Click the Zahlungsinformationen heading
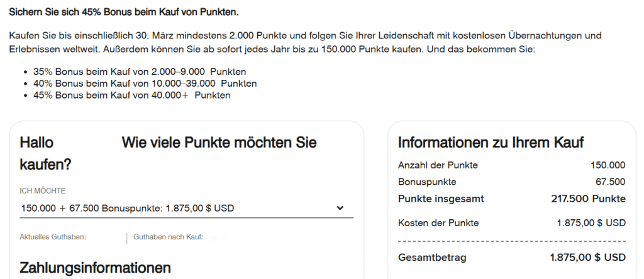 pyautogui.click(x=96, y=268)
